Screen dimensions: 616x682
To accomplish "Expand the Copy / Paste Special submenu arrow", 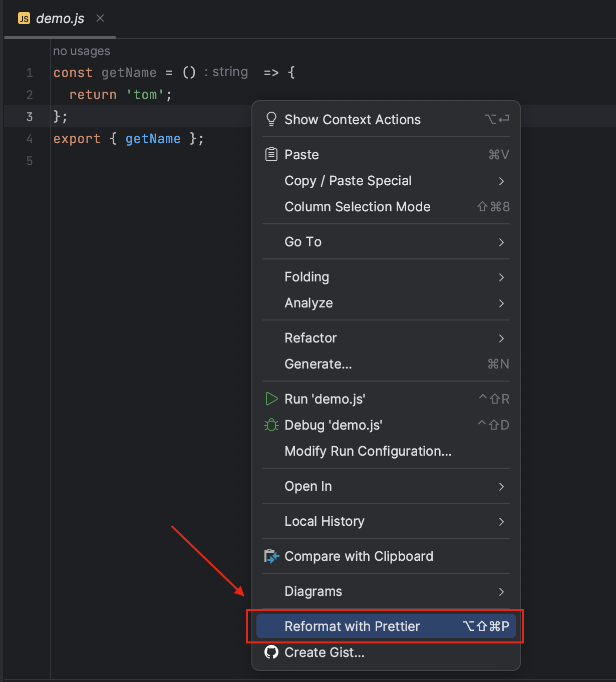I will click(501, 181).
